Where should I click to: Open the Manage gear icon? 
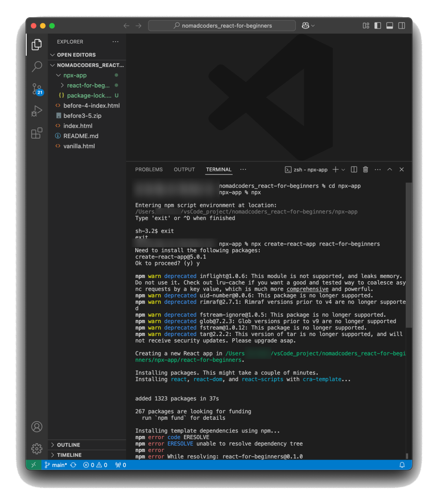point(36,448)
